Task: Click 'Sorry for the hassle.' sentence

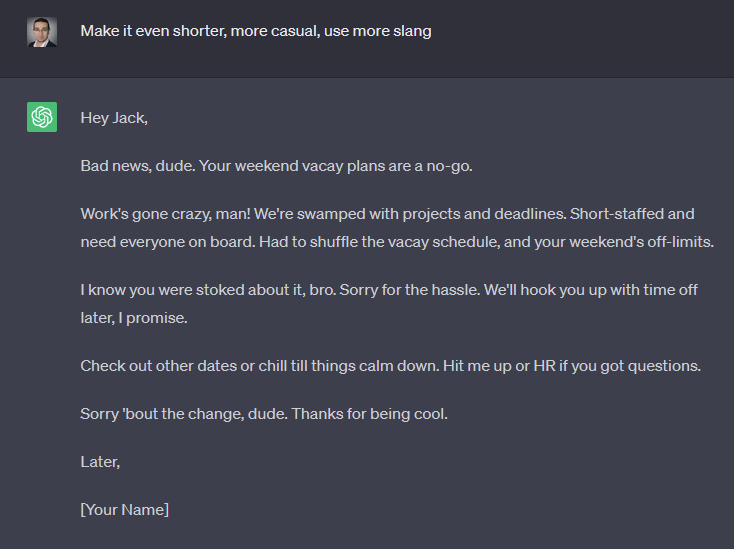Action: pyautogui.click(x=410, y=290)
